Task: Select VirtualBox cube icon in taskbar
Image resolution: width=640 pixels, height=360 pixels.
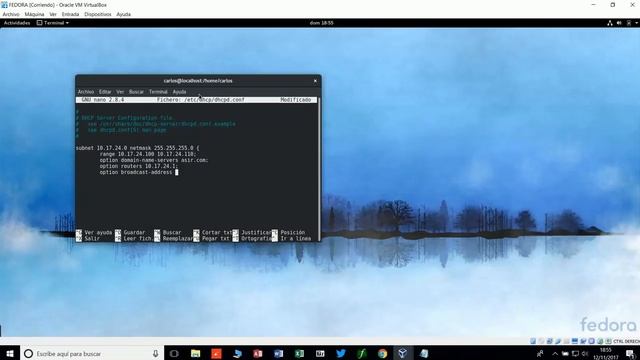Action: [403, 353]
